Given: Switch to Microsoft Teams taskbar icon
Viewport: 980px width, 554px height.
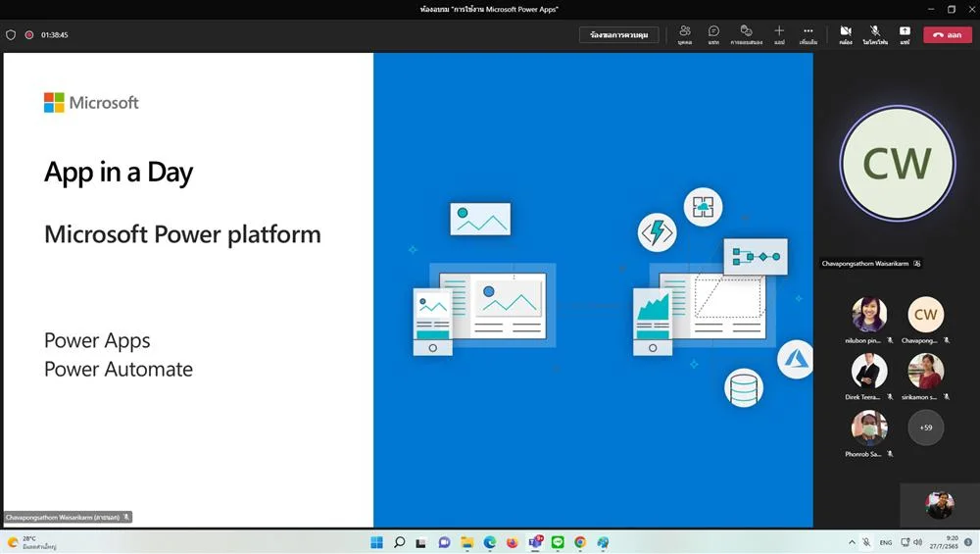Looking at the screenshot, I should 535,541.
